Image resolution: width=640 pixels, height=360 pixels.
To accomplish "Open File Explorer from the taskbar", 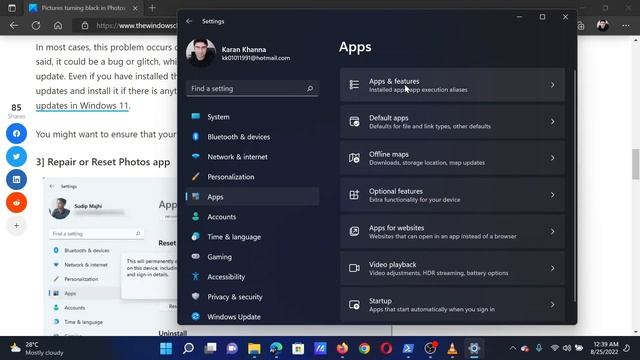I will click(254, 348).
